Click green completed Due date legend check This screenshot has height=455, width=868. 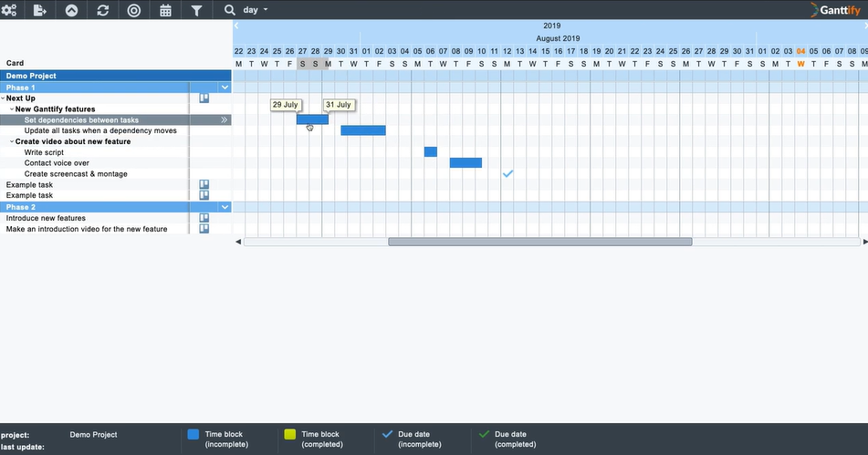click(484, 434)
